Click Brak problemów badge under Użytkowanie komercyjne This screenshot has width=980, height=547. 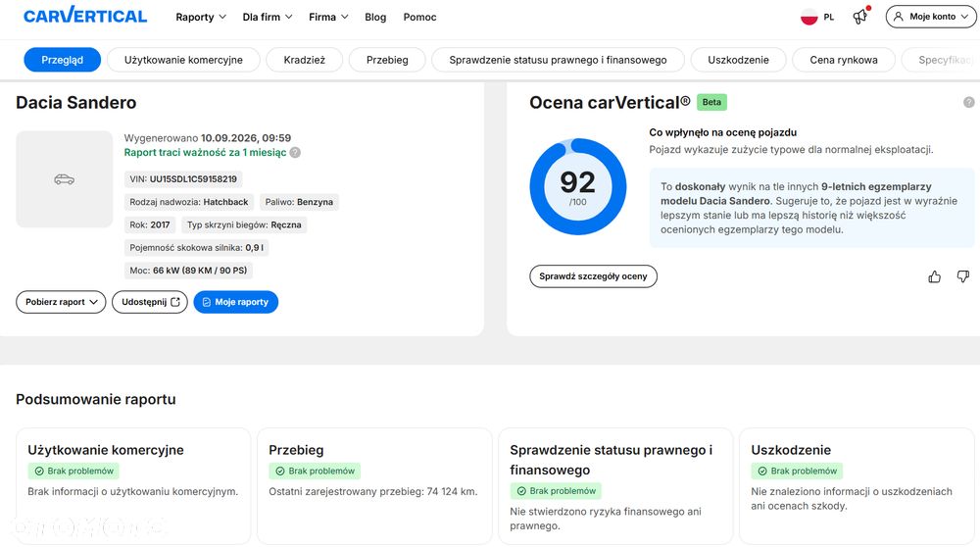pyautogui.click(x=73, y=471)
